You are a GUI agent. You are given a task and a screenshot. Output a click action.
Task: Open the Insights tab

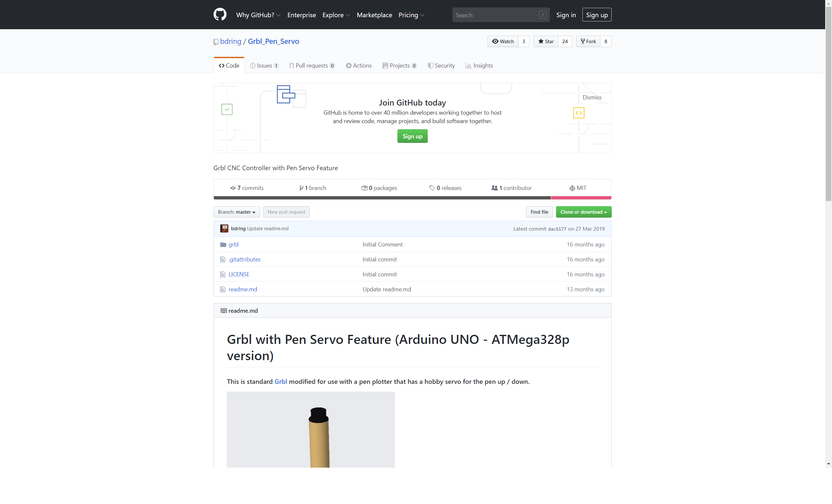click(x=479, y=66)
